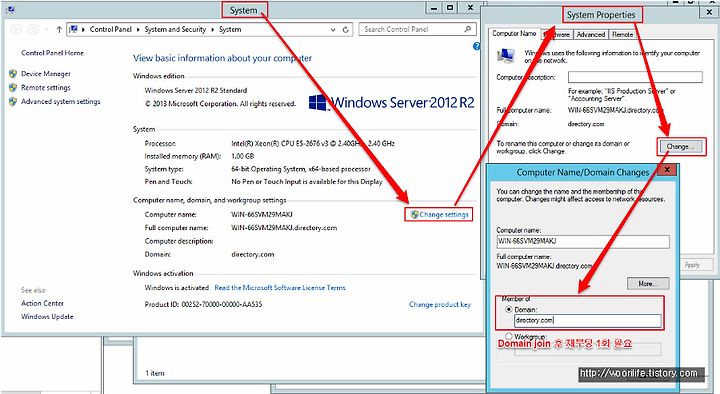The width and height of the screenshot is (720, 394).
Task: Open Remote settings in the System window
Action: coord(45,87)
